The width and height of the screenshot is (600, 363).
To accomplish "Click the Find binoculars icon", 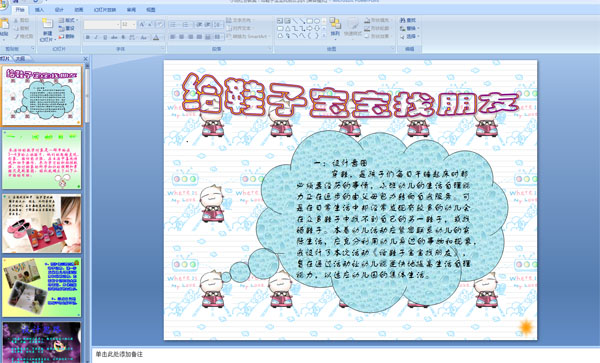I will click(x=403, y=20).
